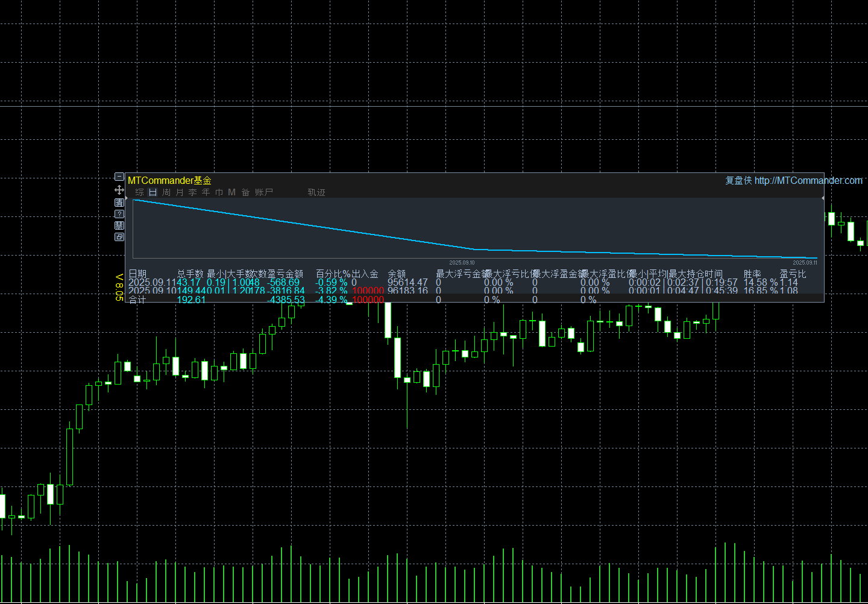Click the move panel cross-arrows icon
Viewport: 868px width, 604px height.
click(x=119, y=190)
